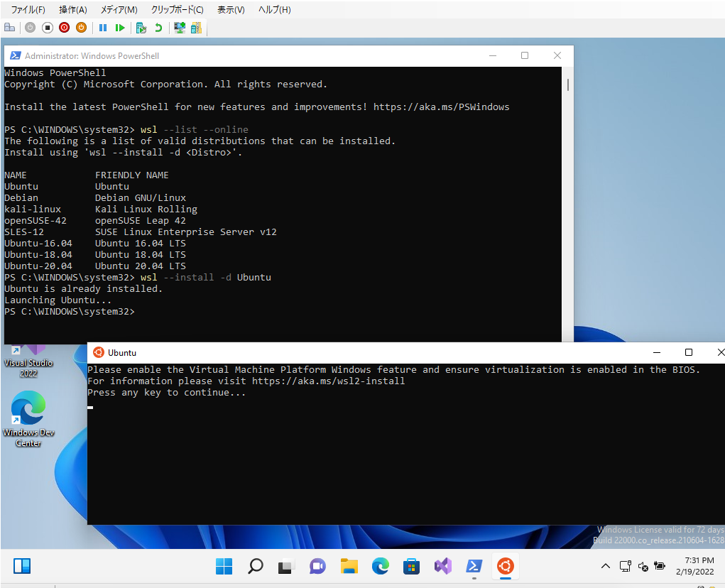
Task: Select the Windows Dev Center desktop shortcut
Action: click(x=28, y=419)
